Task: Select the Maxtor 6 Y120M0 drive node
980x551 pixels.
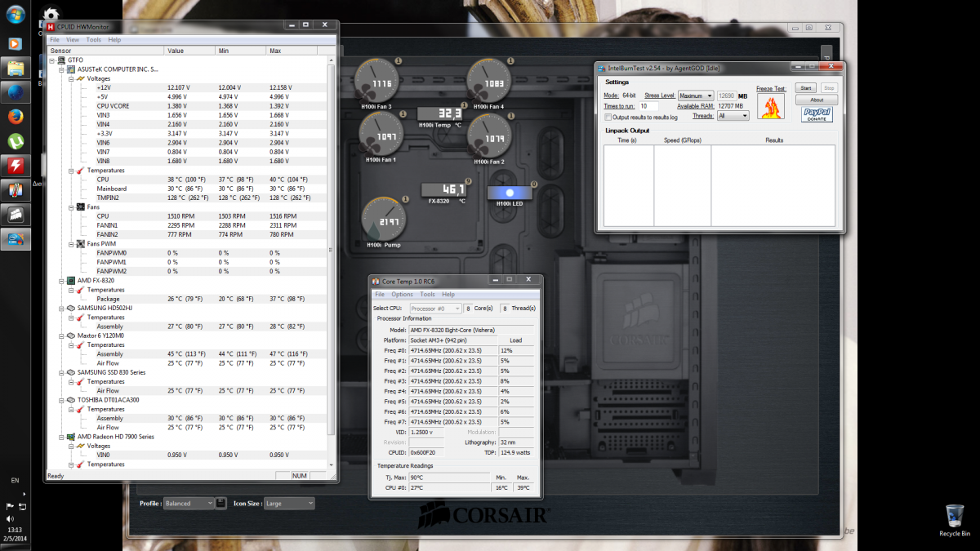Action: pyautogui.click(x=100, y=335)
